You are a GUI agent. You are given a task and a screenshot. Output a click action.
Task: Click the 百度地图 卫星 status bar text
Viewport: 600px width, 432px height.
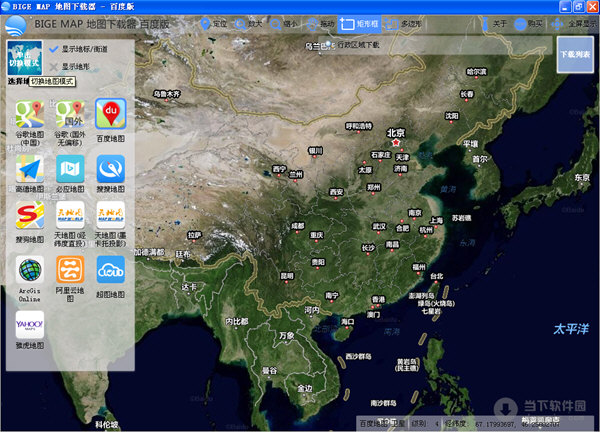pyautogui.click(x=382, y=424)
